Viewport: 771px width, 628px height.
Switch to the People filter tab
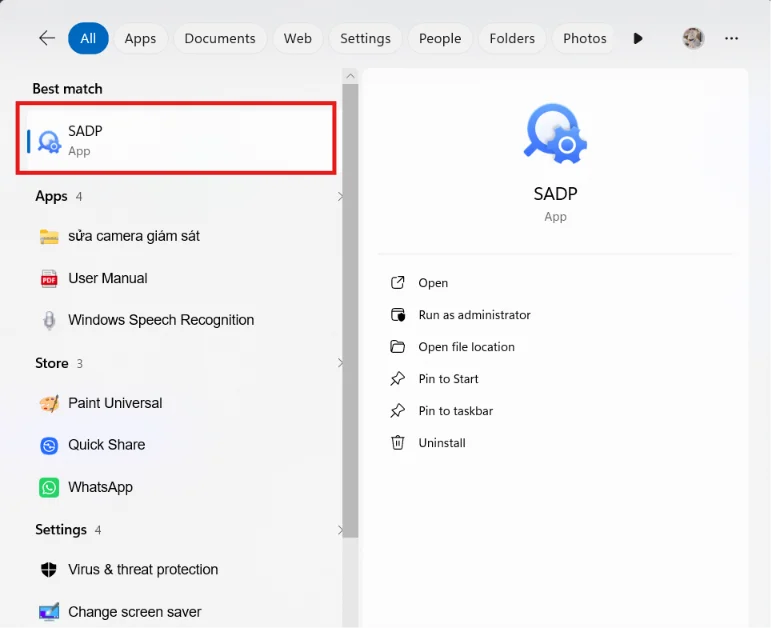pos(440,38)
